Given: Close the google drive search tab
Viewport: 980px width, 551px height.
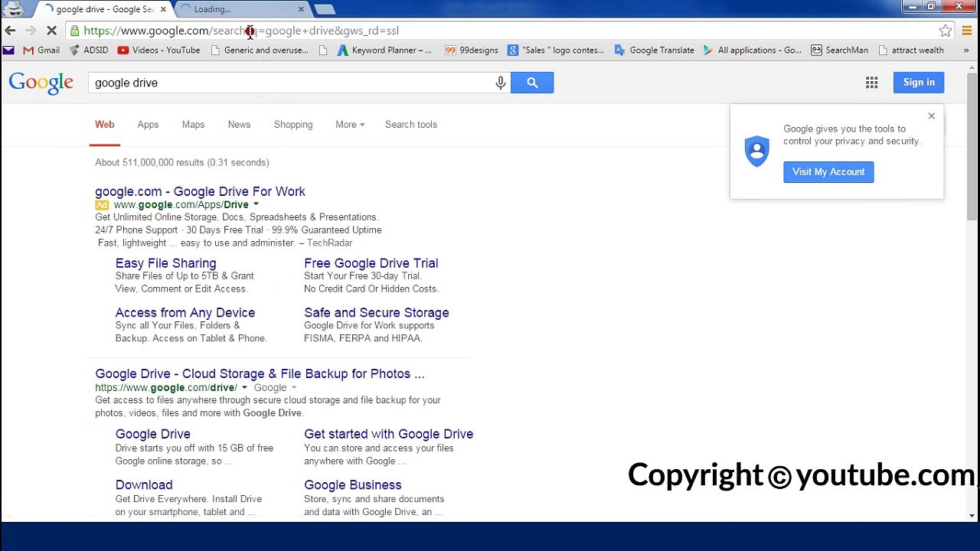Looking at the screenshot, I should point(163,9).
